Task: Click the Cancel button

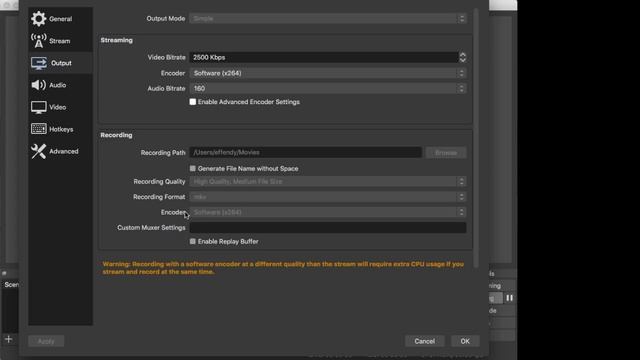Action: pyautogui.click(x=424, y=341)
